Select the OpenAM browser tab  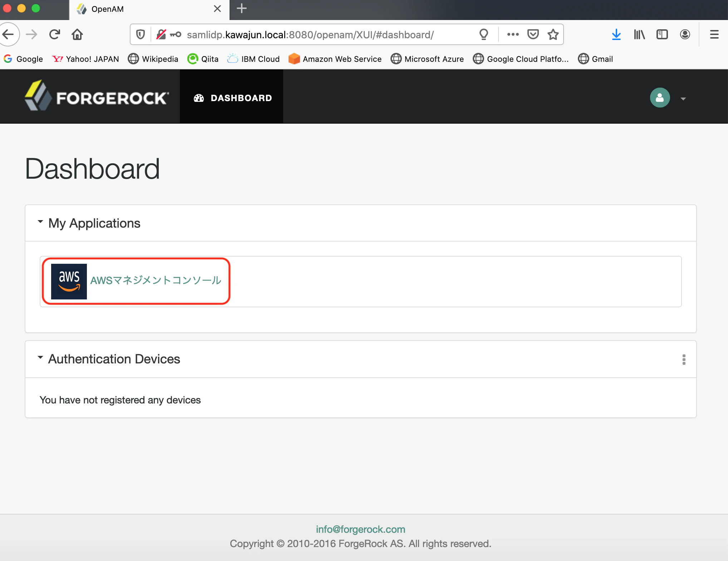coord(149,9)
